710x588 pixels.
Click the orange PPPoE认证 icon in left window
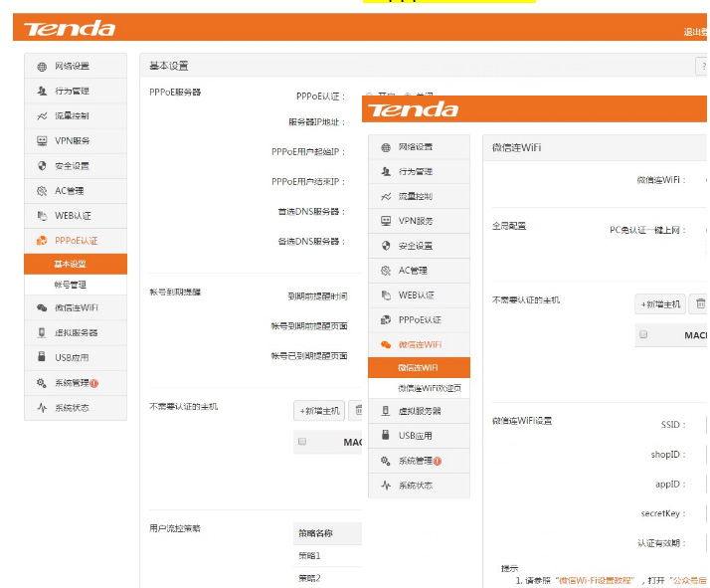42,241
